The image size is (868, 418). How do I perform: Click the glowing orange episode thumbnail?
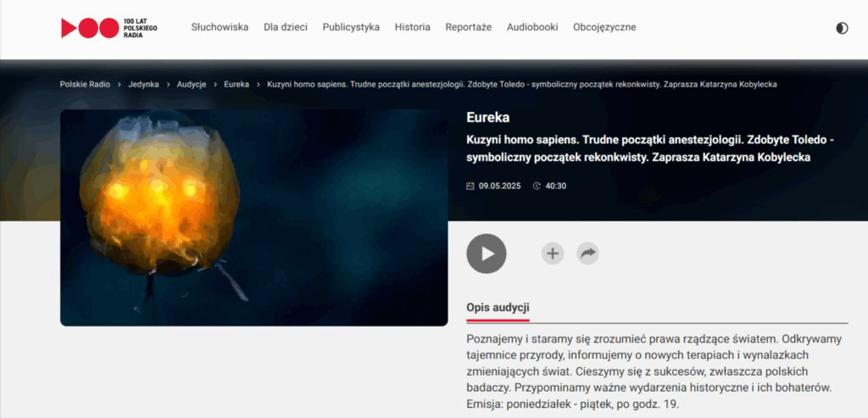coord(253,217)
